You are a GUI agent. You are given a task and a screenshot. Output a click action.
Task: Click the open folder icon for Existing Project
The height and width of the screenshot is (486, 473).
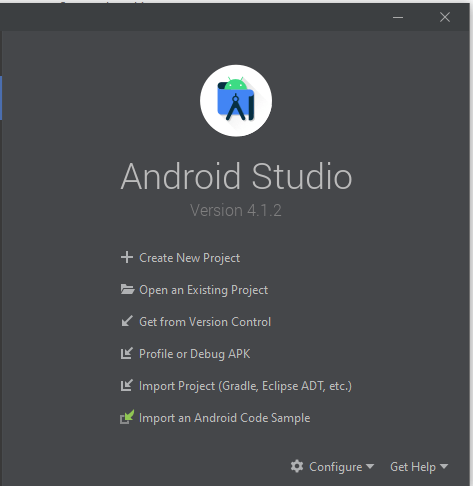tap(127, 289)
